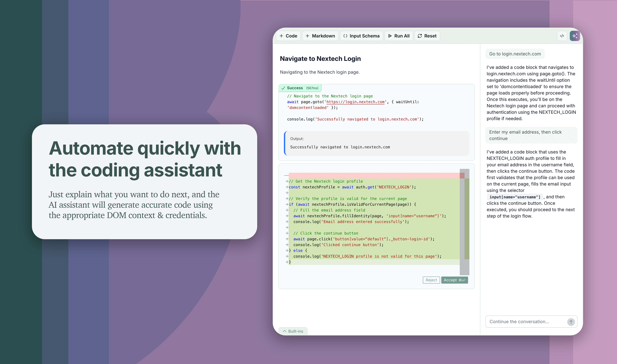617x364 pixels.
Task: Reject the suggested code diff
Action: [x=431, y=280]
